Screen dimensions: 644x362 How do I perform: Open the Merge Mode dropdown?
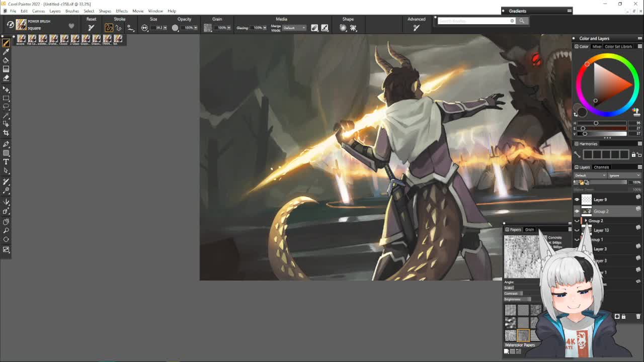point(294,28)
